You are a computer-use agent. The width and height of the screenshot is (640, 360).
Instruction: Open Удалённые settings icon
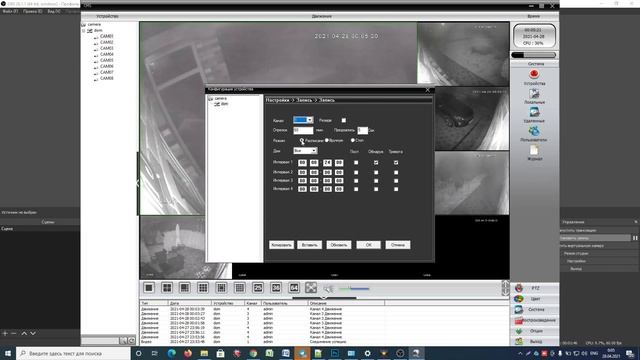534,115
